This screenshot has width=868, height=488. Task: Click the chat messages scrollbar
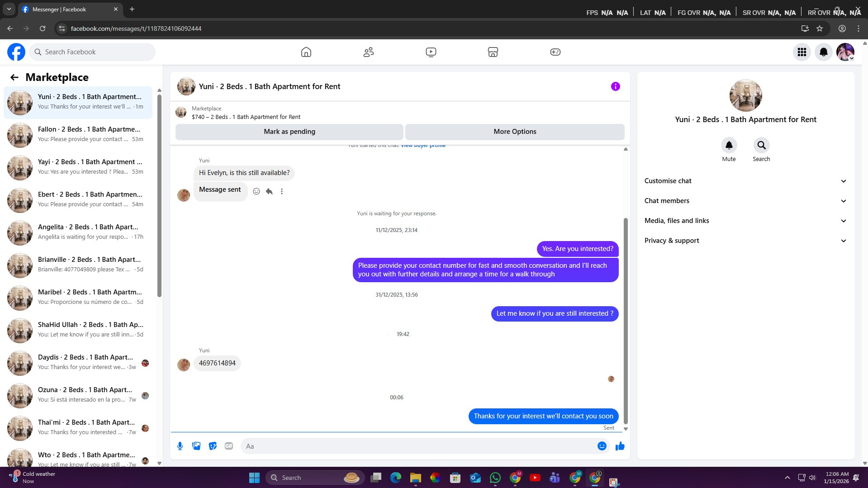click(x=626, y=321)
